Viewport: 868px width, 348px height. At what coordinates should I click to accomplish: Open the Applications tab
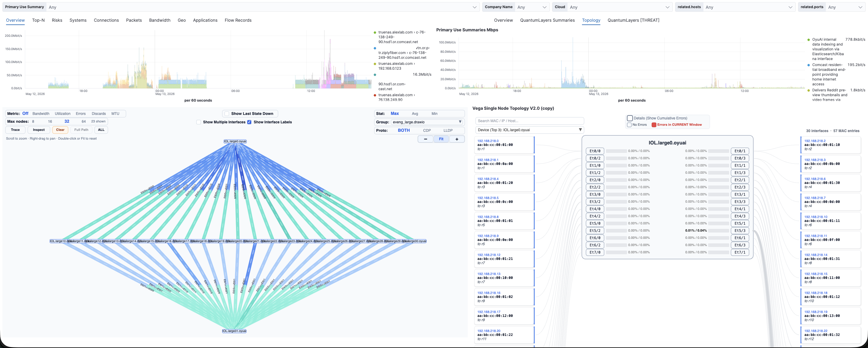click(205, 20)
